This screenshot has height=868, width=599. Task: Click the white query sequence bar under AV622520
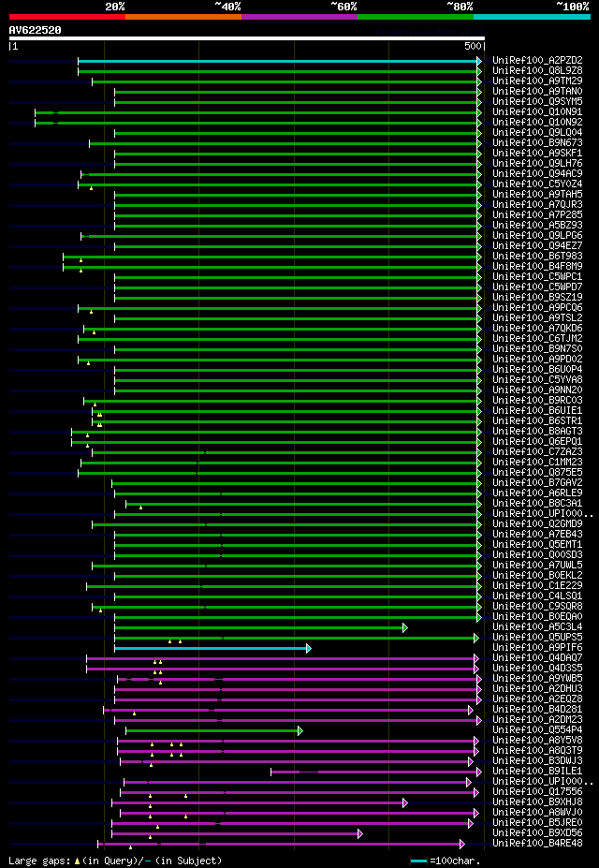point(247,38)
